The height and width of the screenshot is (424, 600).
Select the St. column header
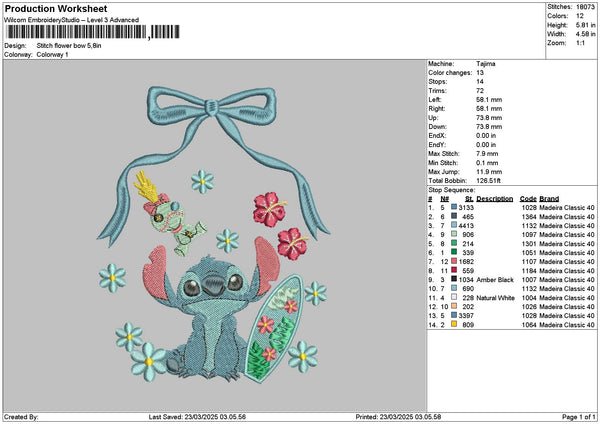point(470,199)
